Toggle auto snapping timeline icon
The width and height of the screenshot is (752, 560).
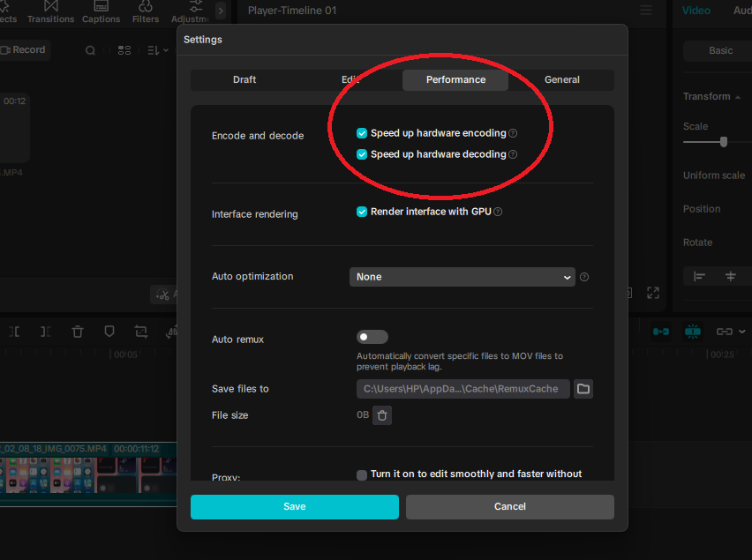tap(693, 332)
